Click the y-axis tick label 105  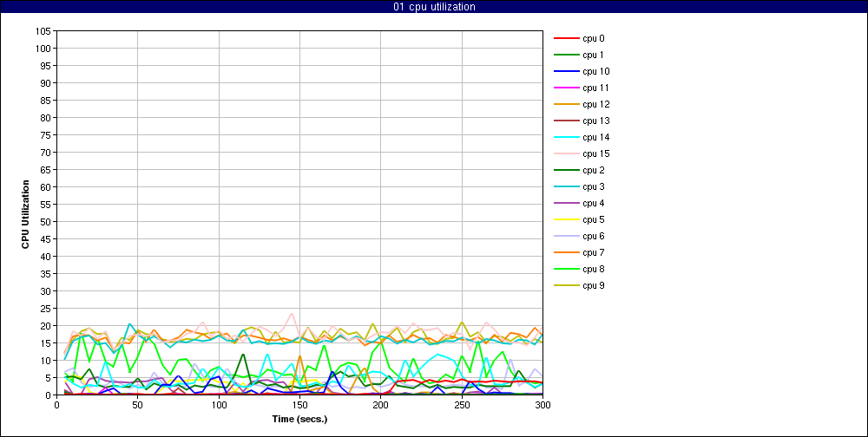point(45,31)
